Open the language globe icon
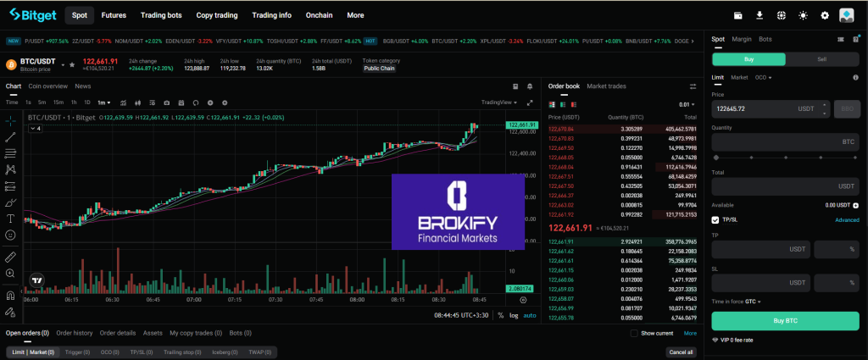 pos(781,15)
